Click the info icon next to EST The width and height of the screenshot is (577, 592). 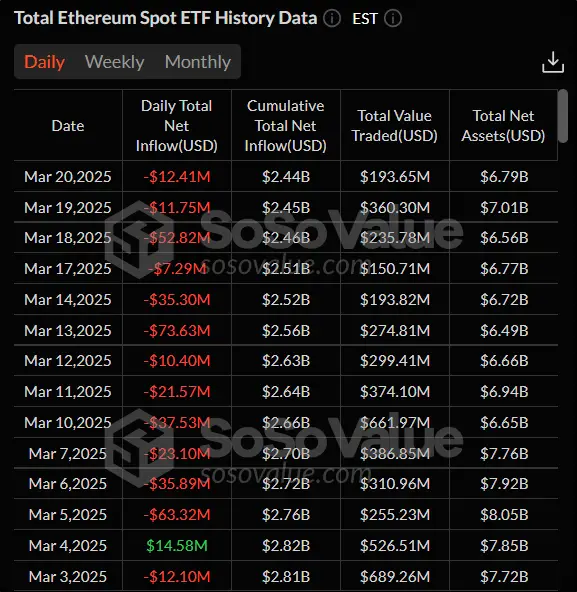[393, 18]
